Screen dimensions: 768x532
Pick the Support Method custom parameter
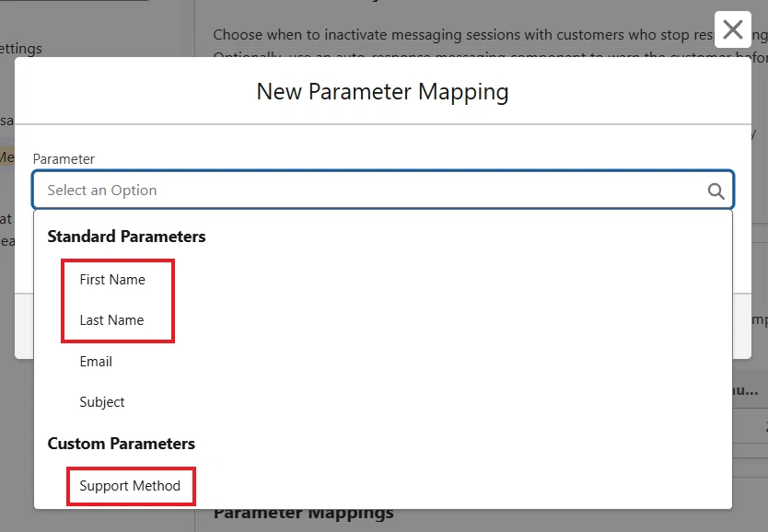click(x=130, y=485)
